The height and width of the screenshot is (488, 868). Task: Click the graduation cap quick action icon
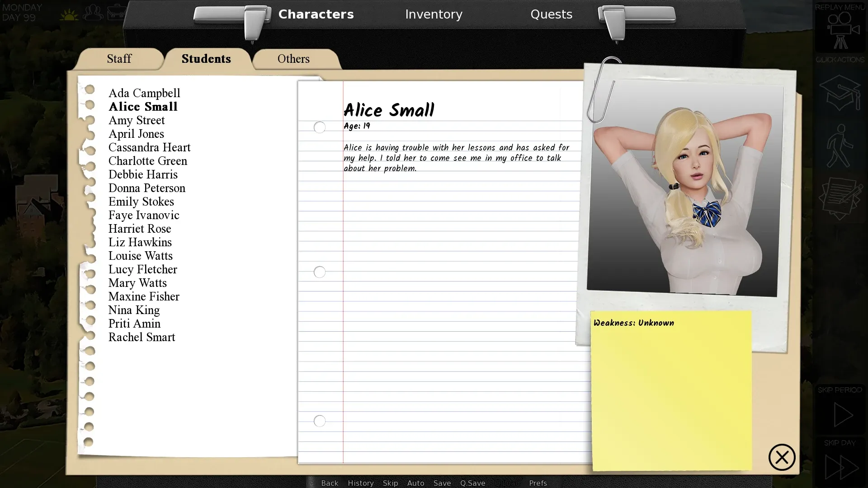coord(840,93)
